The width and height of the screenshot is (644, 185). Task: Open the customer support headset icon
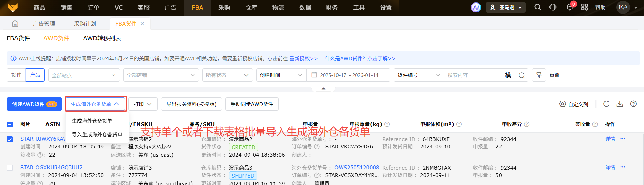click(x=553, y=7)
